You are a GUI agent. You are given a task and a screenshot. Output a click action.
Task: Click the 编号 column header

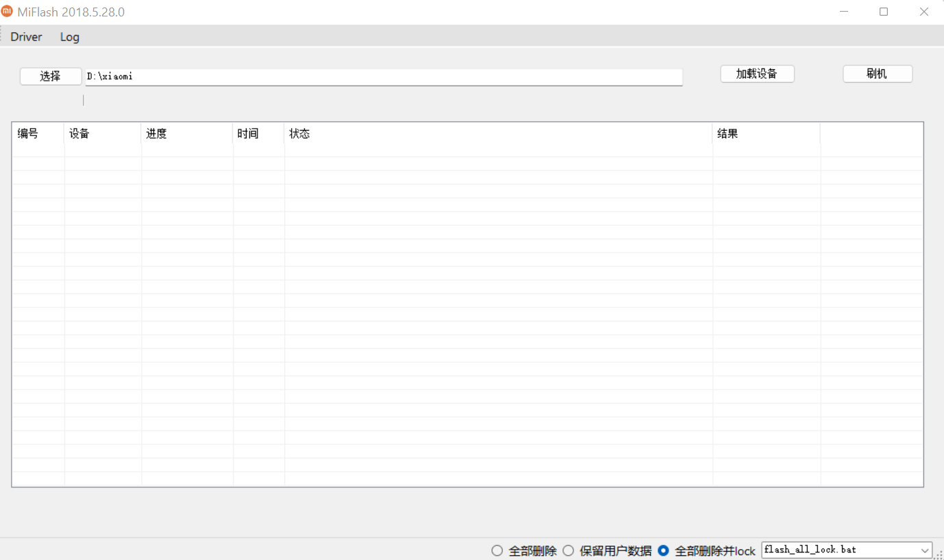tap(38, 133)
